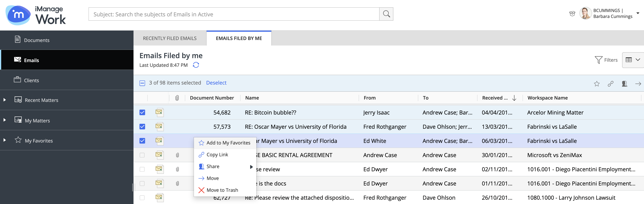
Task: Open the Barbara Cummings account dropdown
Action: tap(638, 13)
